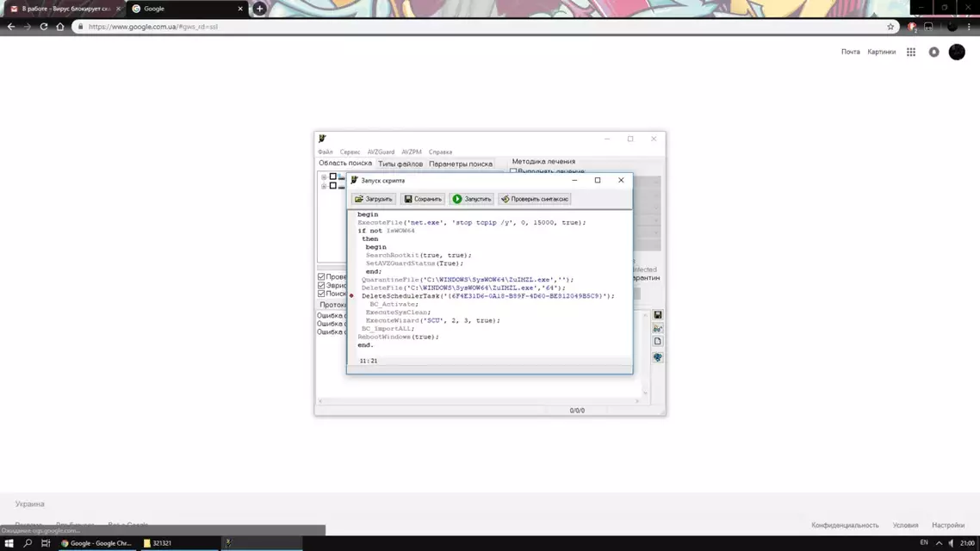
Task: Toggle the Поиск... checkbox
Action: click(x=321, y=293)
